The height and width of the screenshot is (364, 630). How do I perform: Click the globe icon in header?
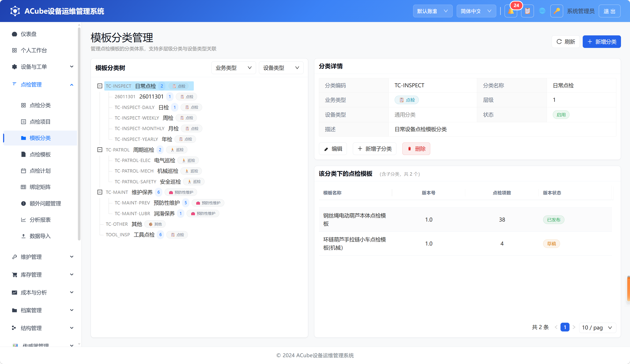click(542, 11)
